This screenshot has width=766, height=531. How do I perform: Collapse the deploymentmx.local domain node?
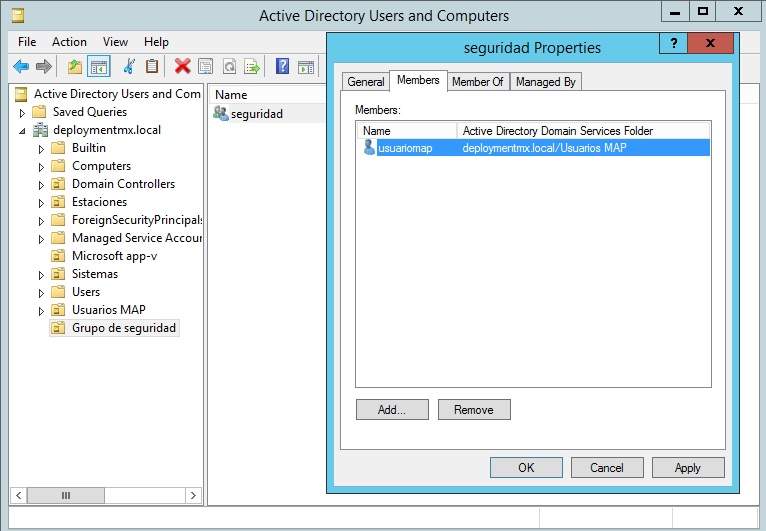(x=23, y=131)
